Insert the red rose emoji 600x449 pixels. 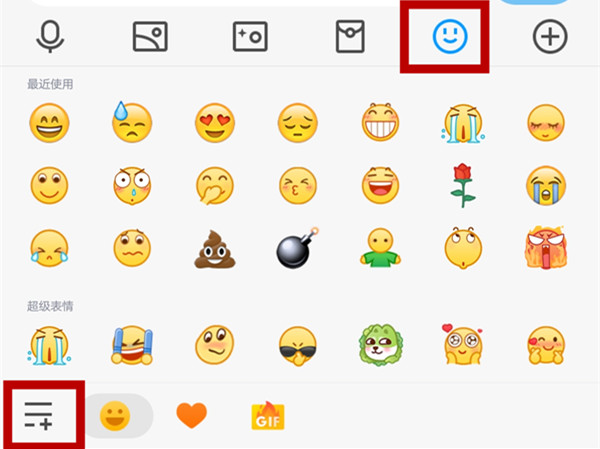463,186
